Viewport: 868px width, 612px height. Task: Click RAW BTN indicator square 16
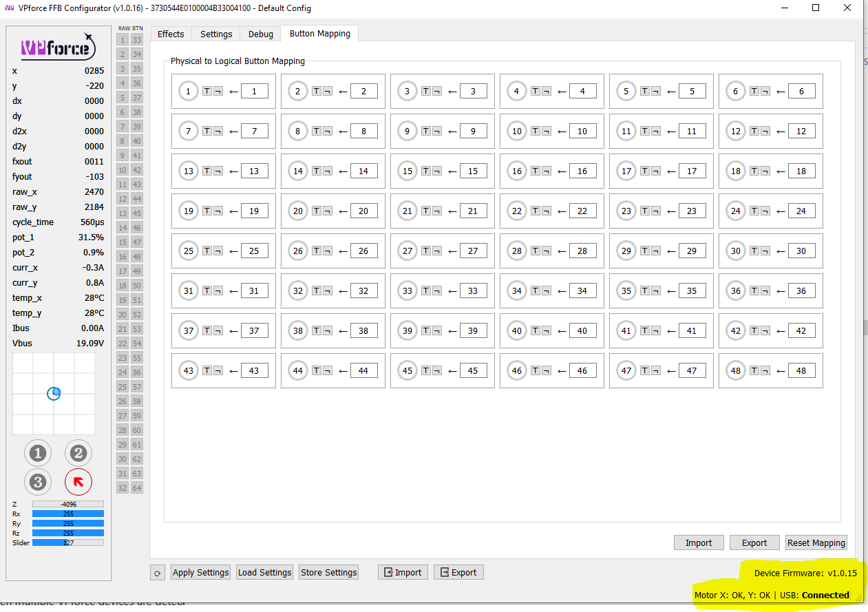tap(123, 256)
